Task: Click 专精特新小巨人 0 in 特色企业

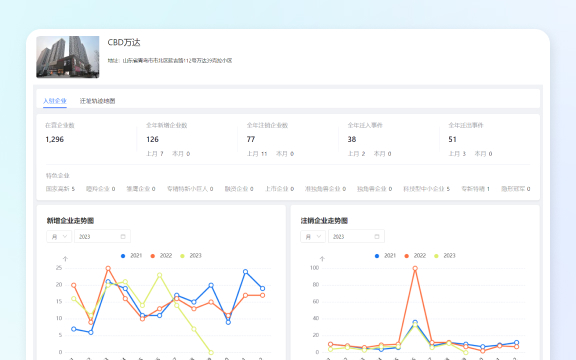Action: click(x=190, y=189)
